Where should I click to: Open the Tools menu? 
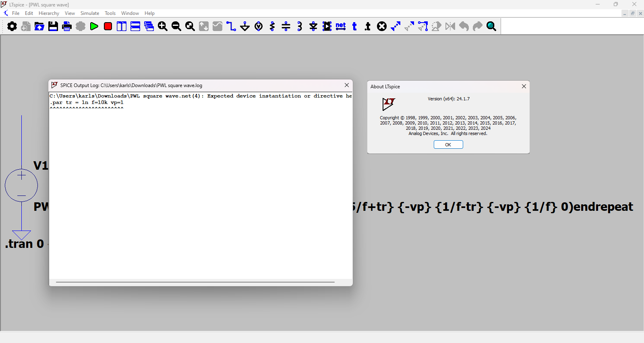(x=110, y=13)
